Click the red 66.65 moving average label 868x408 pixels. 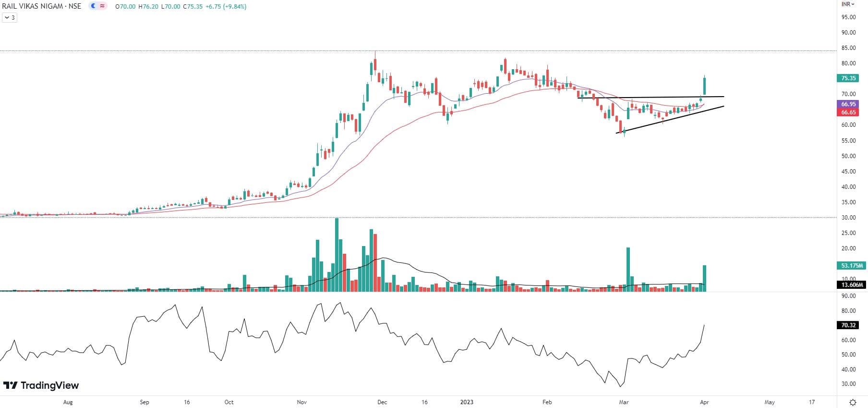[x=848, y=112]
